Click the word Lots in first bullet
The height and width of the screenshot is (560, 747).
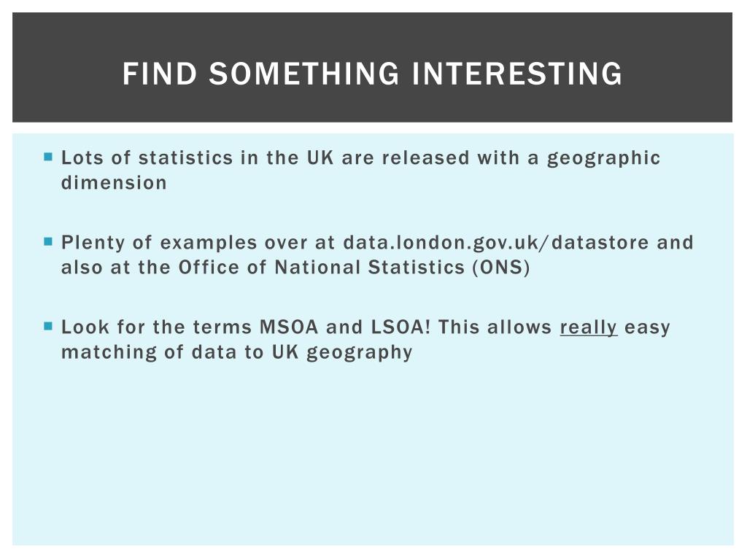[82, 157]
